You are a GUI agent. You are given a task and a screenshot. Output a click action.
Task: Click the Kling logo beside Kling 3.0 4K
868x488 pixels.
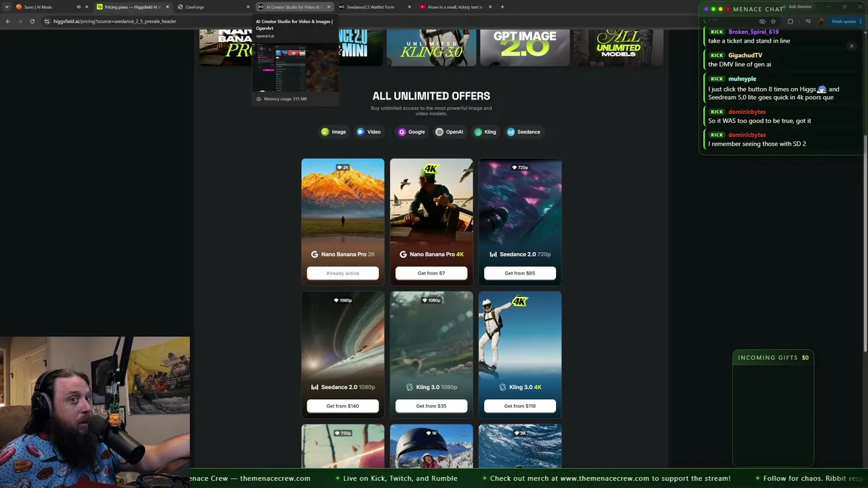[502, 387]
